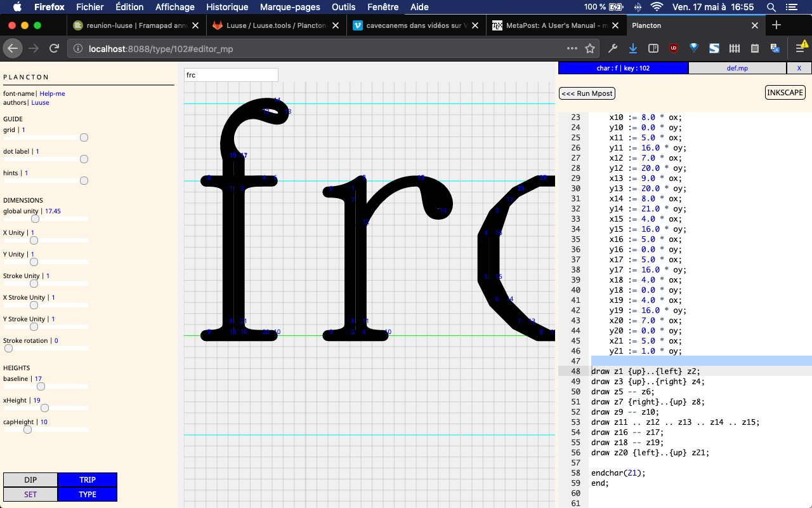Click the translate extension icon

775,48
